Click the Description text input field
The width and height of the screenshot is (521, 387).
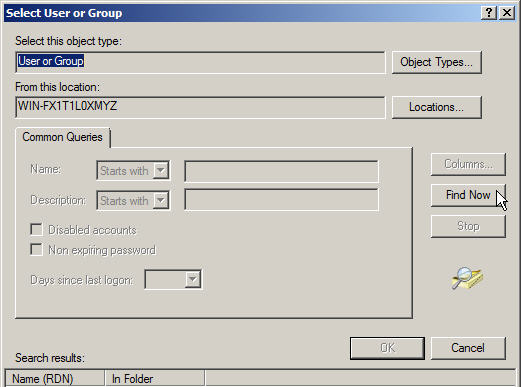coord(281,200)
